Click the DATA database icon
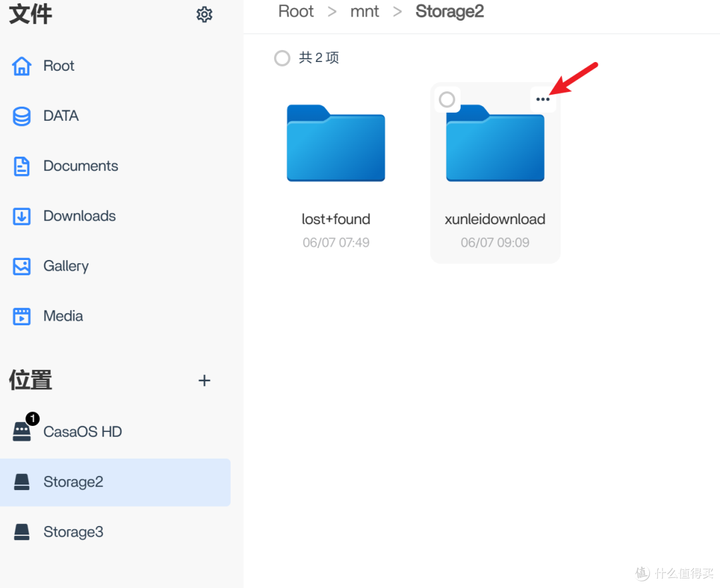This screenshot has height=588, width=720. click(x=22, y=116)
